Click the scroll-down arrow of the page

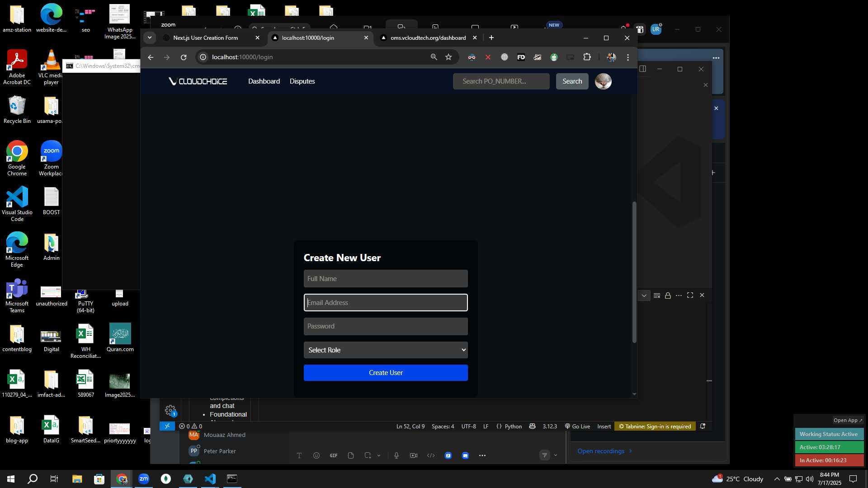[634, 394]
